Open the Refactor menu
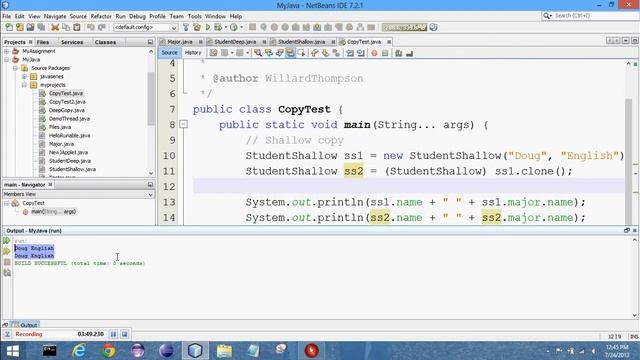The height and width of the screenshot is (360, 640). click(101, 16)
